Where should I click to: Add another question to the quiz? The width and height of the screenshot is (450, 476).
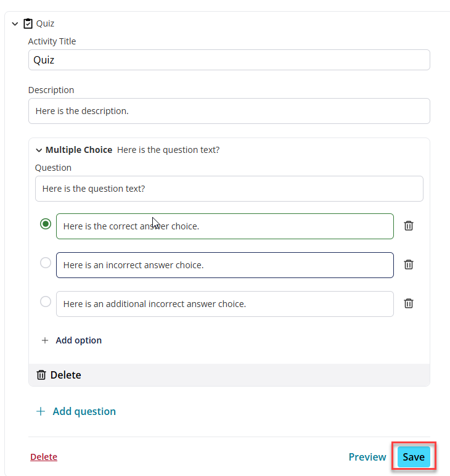click(x=84, y=411)
